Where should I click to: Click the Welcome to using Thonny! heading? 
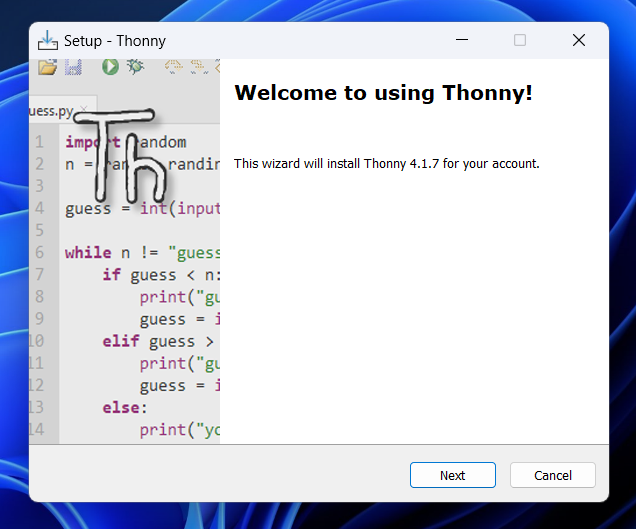383,93
